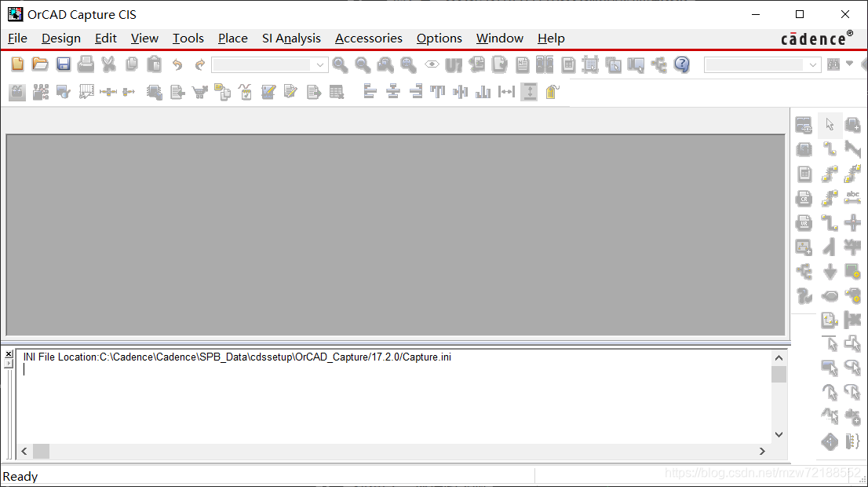Click the Cut scissors icon

[108, 64]
